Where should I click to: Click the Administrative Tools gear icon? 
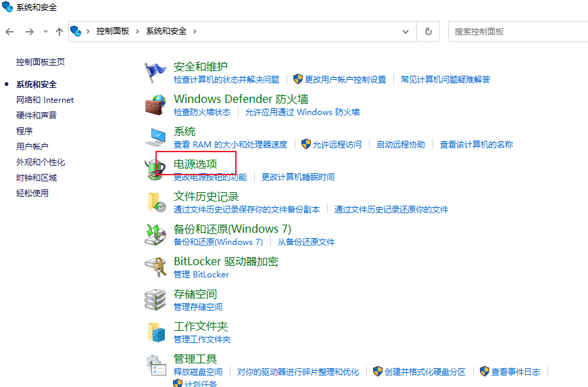tap(156, 365)
